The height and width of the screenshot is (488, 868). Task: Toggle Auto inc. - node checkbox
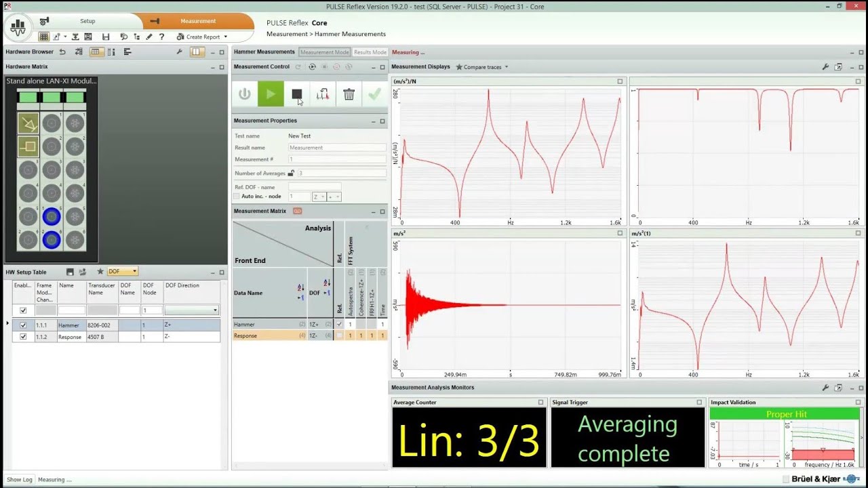(237, 197)
